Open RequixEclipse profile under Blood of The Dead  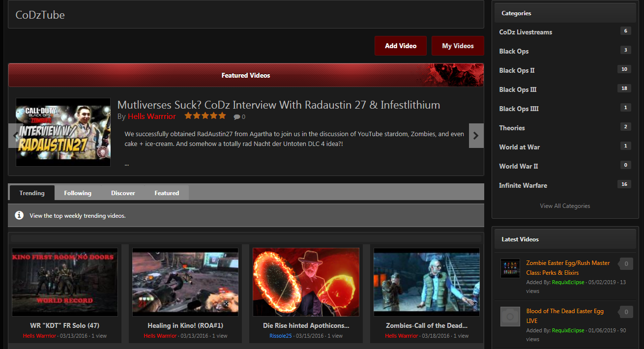(x=568, y=330)
